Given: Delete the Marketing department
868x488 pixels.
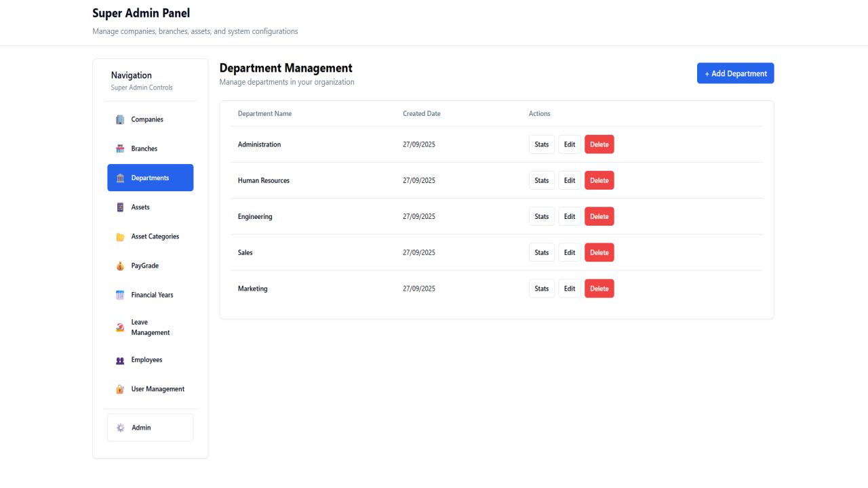Looking at the screenshot, I should click(x=599, y=289).
